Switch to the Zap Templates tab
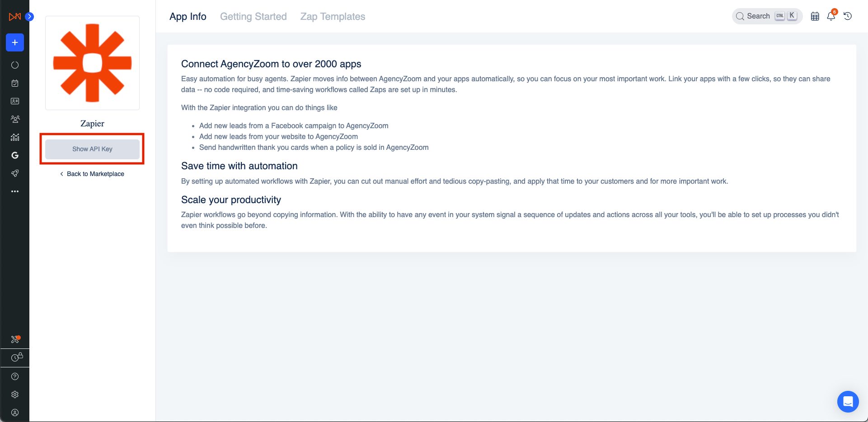The height and width of the screenshot is (422, 868). tap(333, 17)
